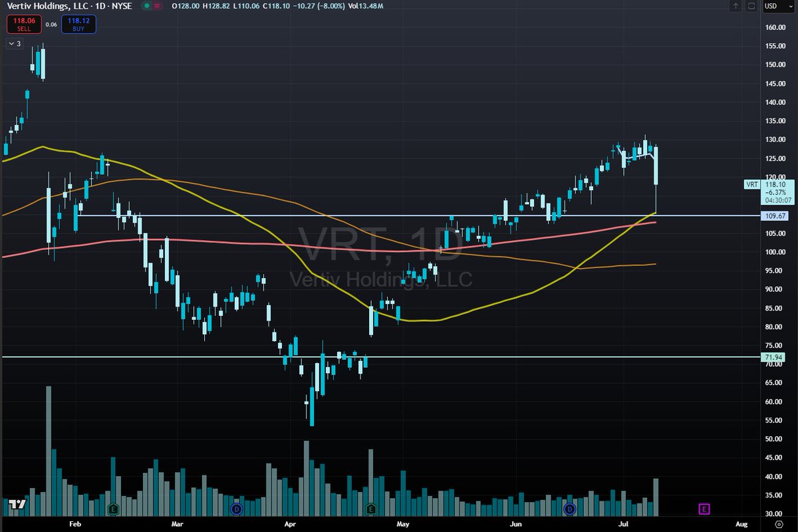
Task: Click the Apr label on time axis
Action: coord(290,525)
